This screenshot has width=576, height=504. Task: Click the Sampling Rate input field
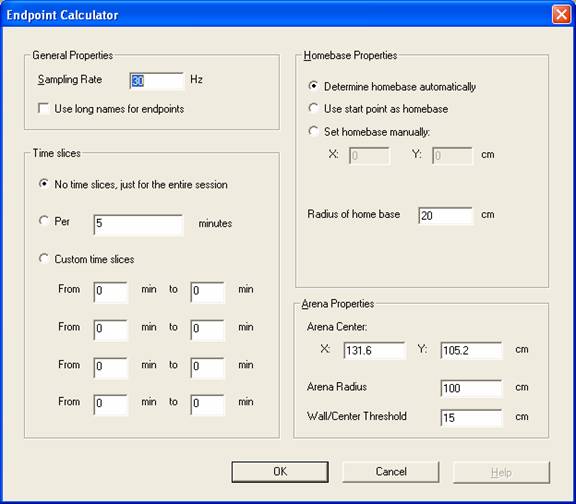(156, 81)
